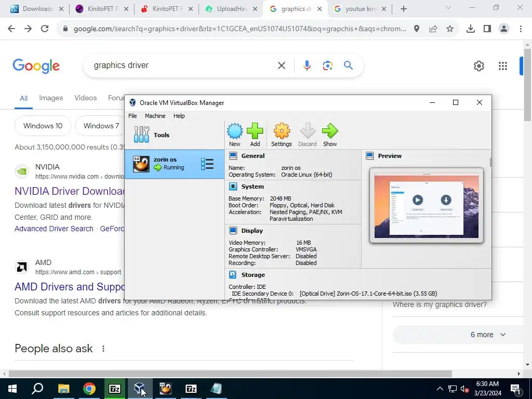Click the Chrome address bar URL
The width and height of the screenshot is (532, 399).
pos(240,29)
